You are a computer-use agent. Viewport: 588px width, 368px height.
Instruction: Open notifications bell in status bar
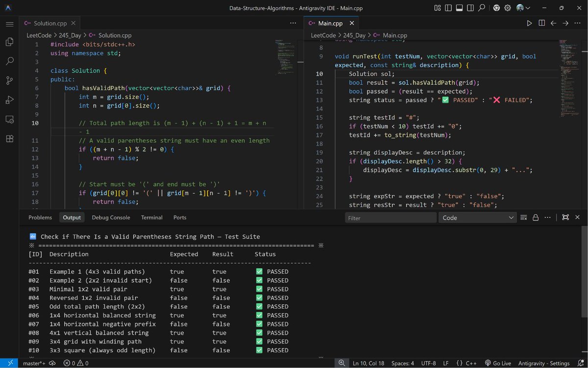(580, 363)
